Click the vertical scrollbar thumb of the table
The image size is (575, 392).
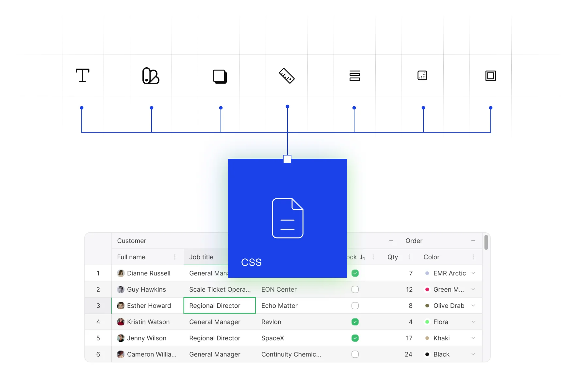point(486,242)
